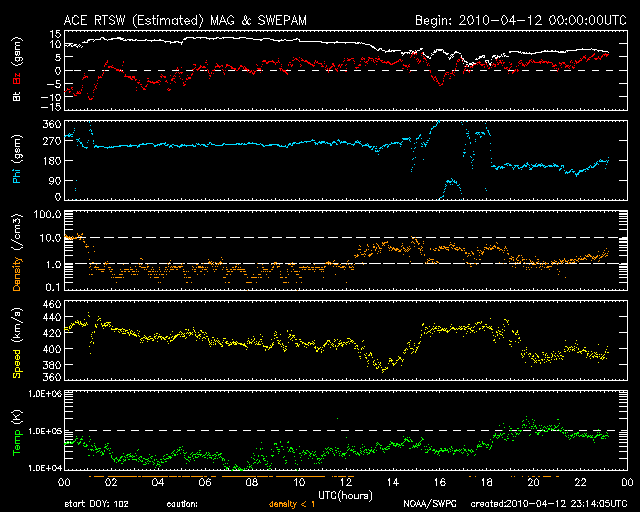Click the 'caution:' label at bottom
This screenshot has height=512, width=640.
(182, 504)
